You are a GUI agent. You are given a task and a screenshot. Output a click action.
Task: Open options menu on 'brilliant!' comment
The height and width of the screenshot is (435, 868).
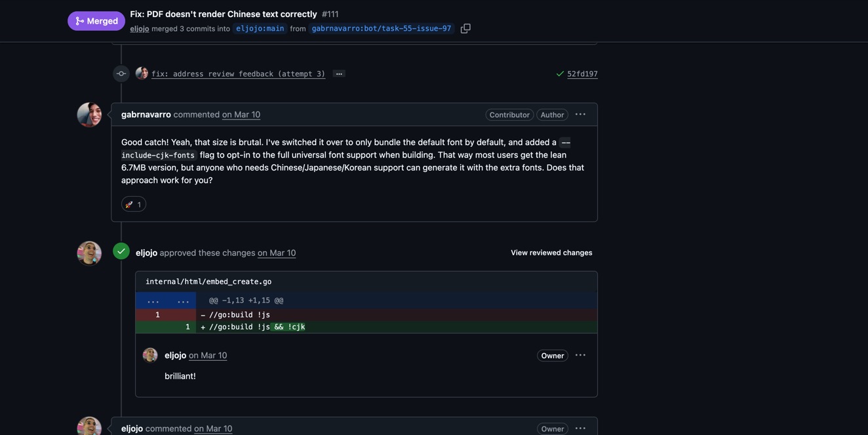click(580, 356)
